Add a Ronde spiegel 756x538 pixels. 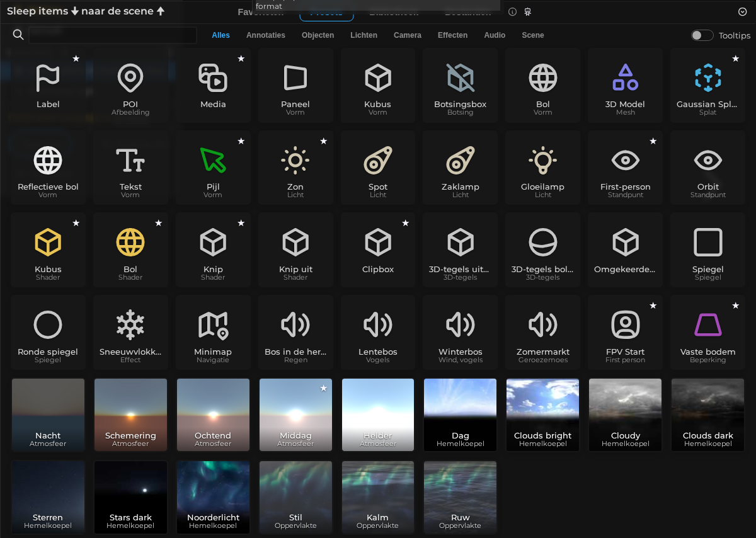pos(48,332)
